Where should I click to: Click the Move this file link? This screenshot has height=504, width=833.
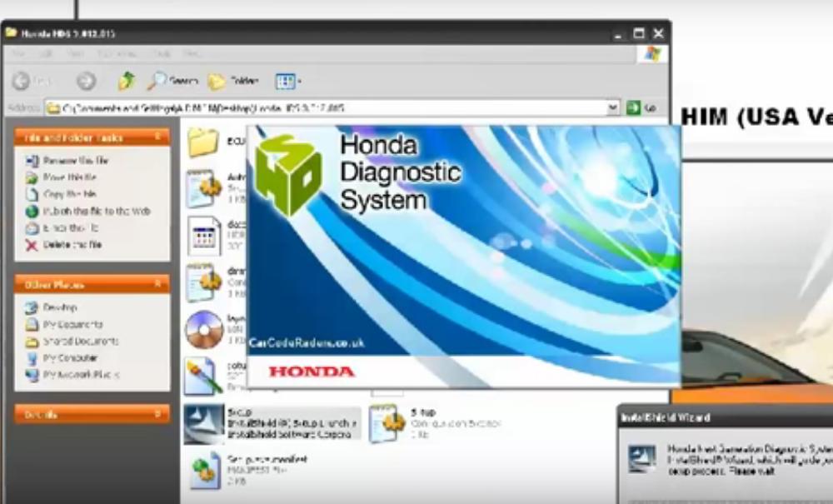(x=70, y=177)
